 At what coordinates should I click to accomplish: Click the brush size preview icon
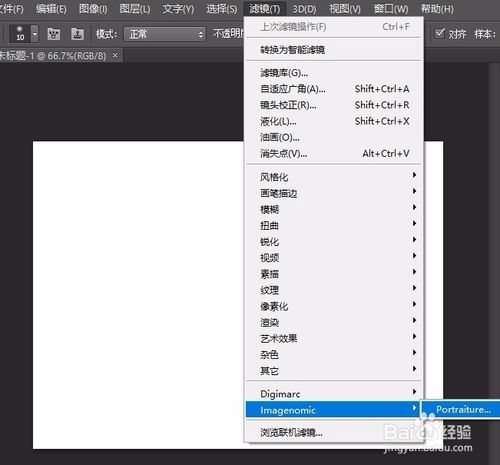pos(20,34)
